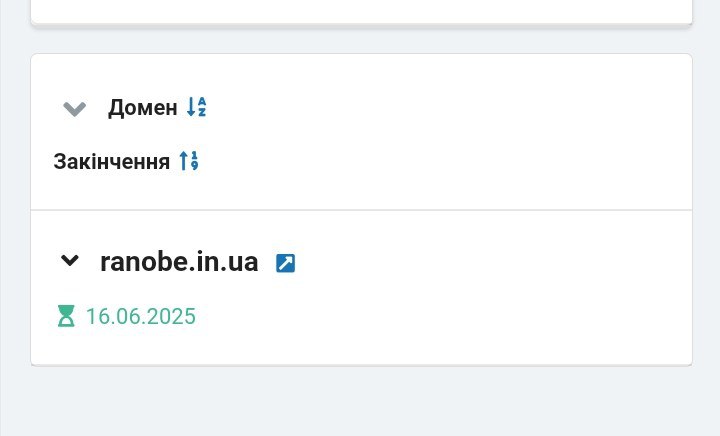
Task: Visit site using blue arrow square icon
Action: (x=285, y=263)
